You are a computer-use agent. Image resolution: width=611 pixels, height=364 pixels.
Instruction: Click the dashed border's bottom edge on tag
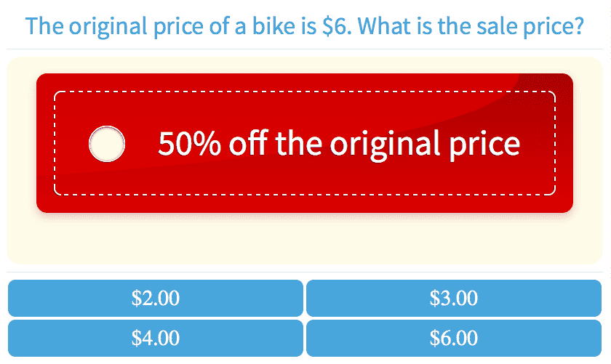point(305,194)
